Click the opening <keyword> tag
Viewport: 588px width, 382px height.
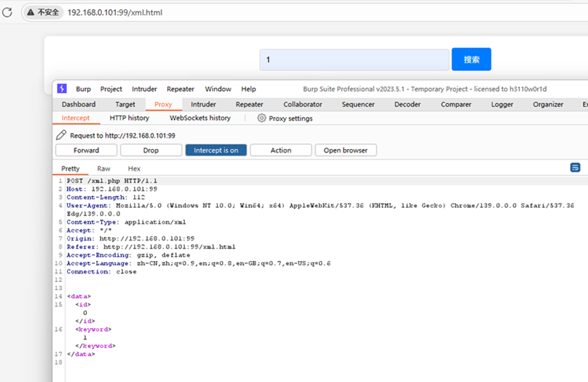(x=93, y=329)
